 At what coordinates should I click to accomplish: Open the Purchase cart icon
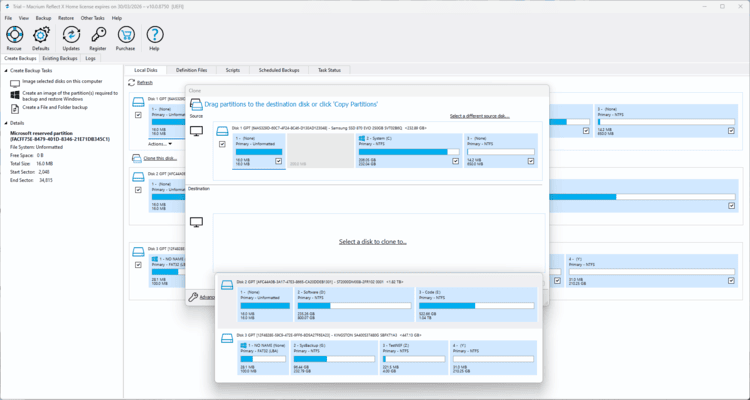click(x=125, y=36)
